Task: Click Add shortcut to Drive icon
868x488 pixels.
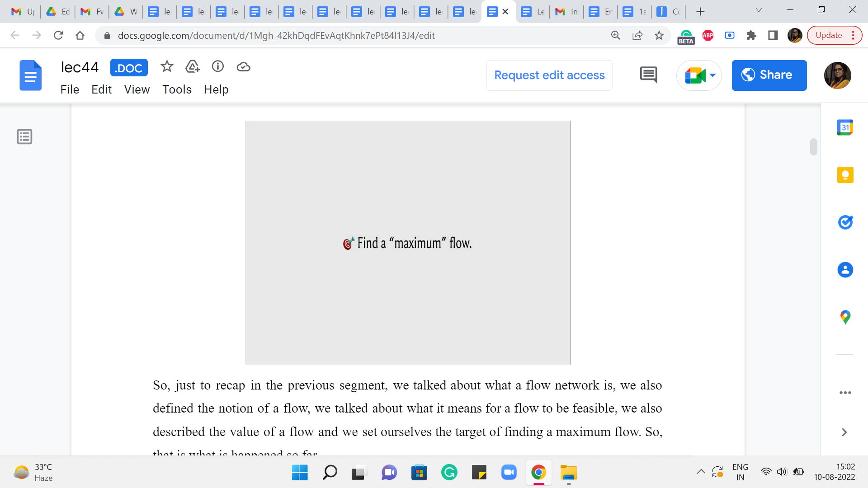Action: coord(193,67)
